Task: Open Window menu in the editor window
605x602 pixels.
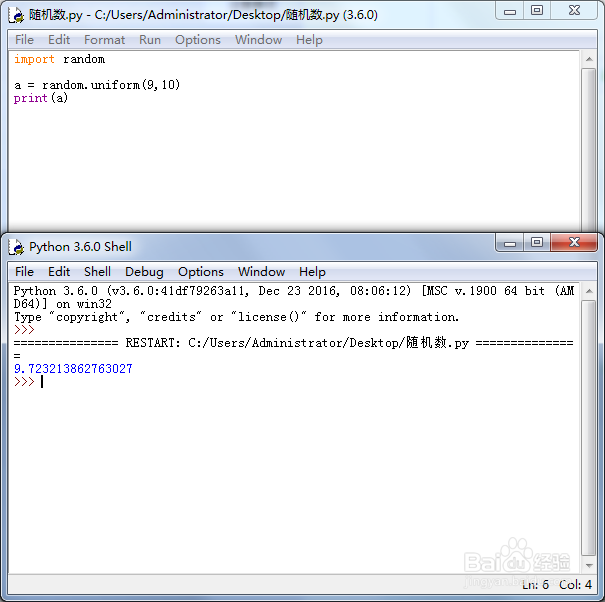Action: tap(258, 40)
